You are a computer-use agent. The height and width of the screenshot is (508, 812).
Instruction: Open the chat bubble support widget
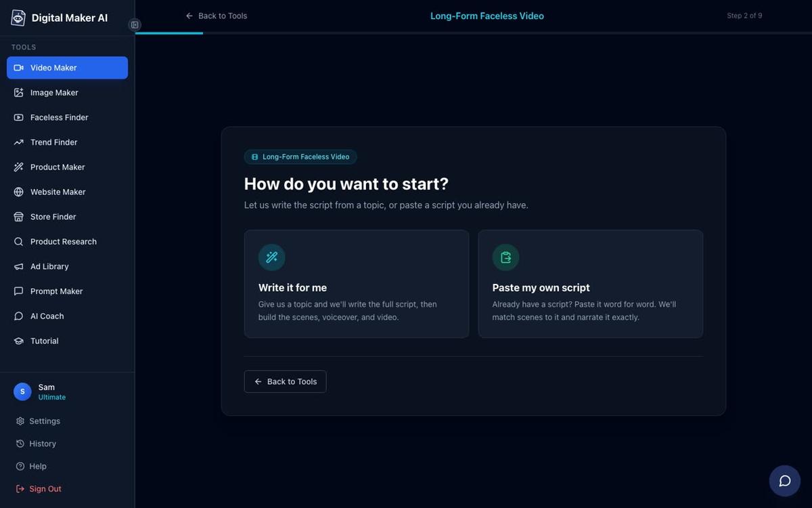pyautogui.click(x=785, y=481)
